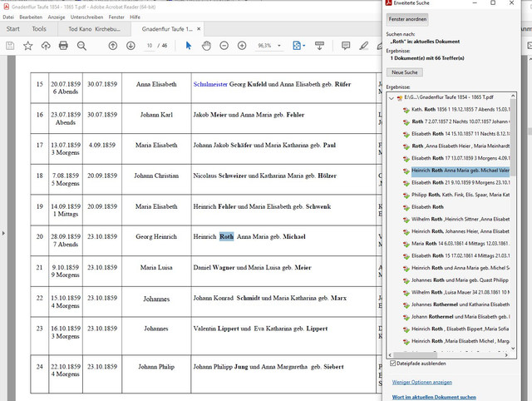The image size is (532, 401).
Task: Switch to the Start tab
Action: pyautogui.click(x=13, y=29)
